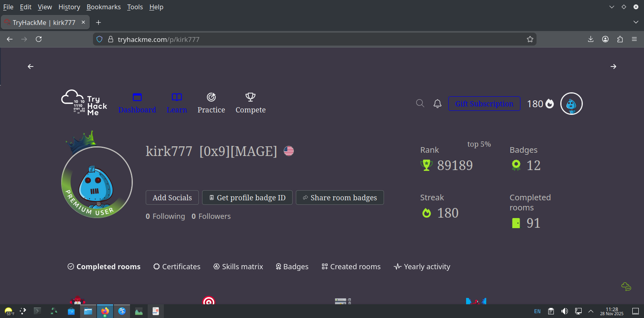The image size is (644, 318).
Task: Open the Firefox hamburger application menu
Action: 634,39
